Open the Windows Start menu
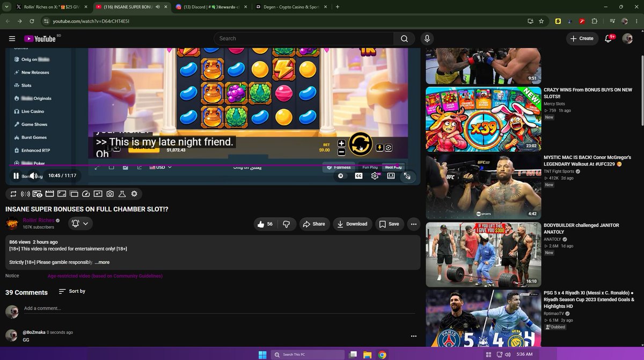 (262, 355)
